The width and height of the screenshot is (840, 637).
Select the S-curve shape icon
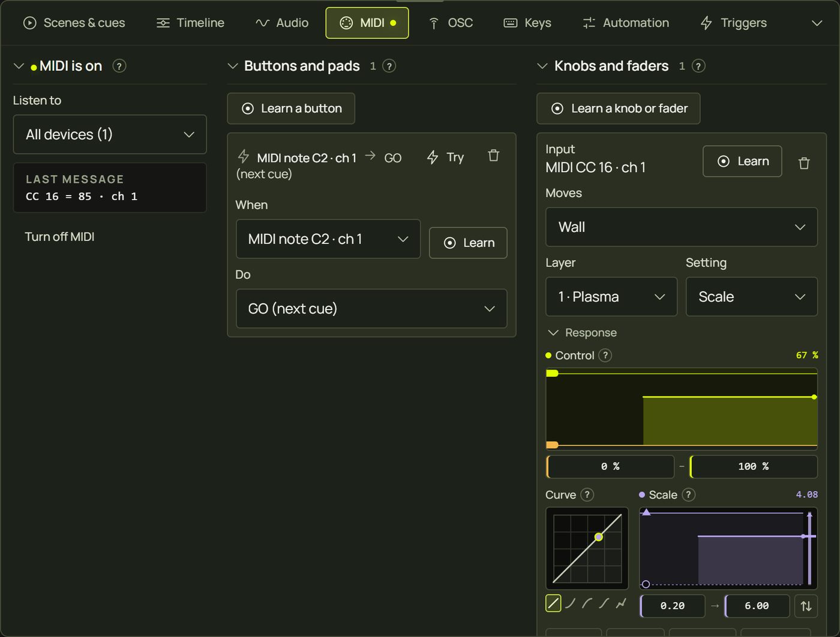(604, 603)
